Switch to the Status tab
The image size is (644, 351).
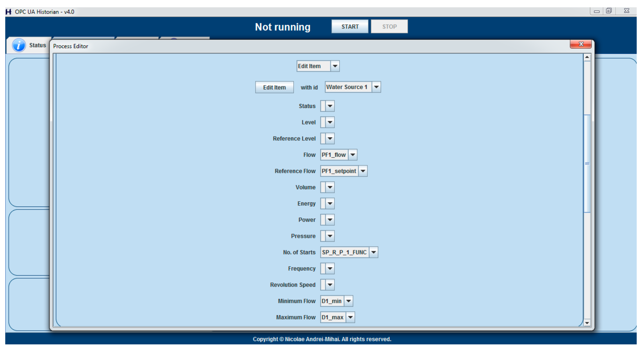pos(37,45)
